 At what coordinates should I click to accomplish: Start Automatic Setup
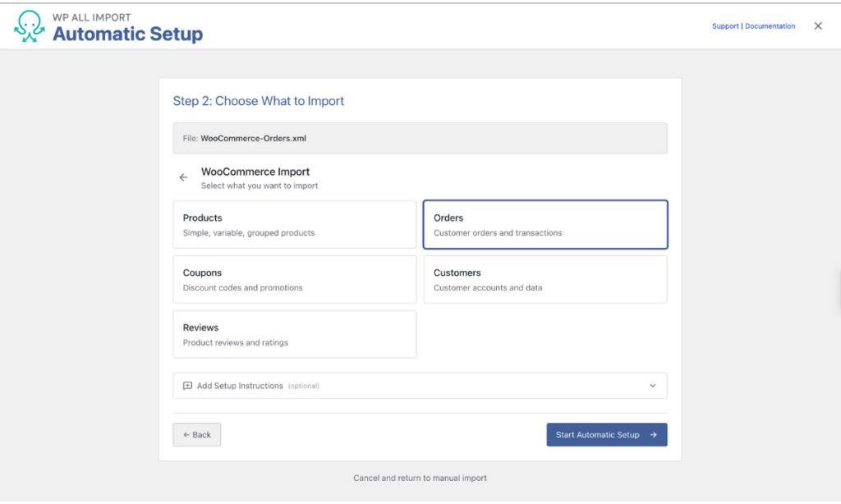point(607,435)
